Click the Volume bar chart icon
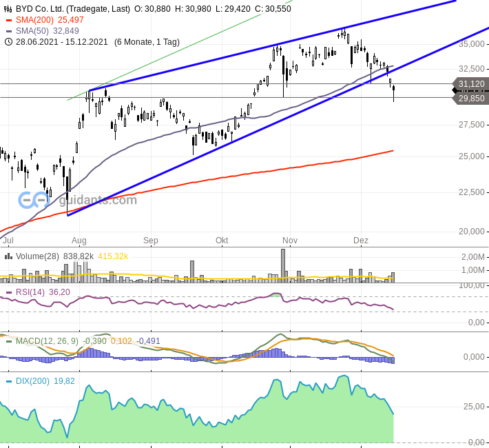The height and width of the screenshot is (448, 489). [8, 256]
